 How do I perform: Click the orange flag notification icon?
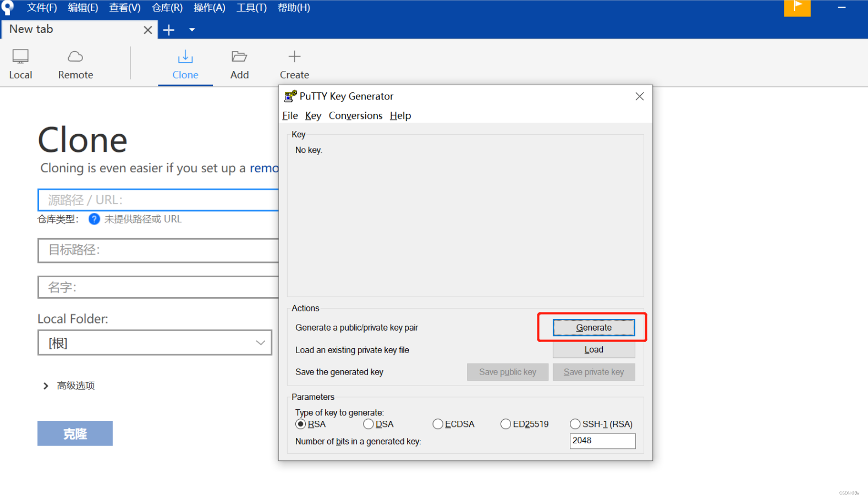797,8
